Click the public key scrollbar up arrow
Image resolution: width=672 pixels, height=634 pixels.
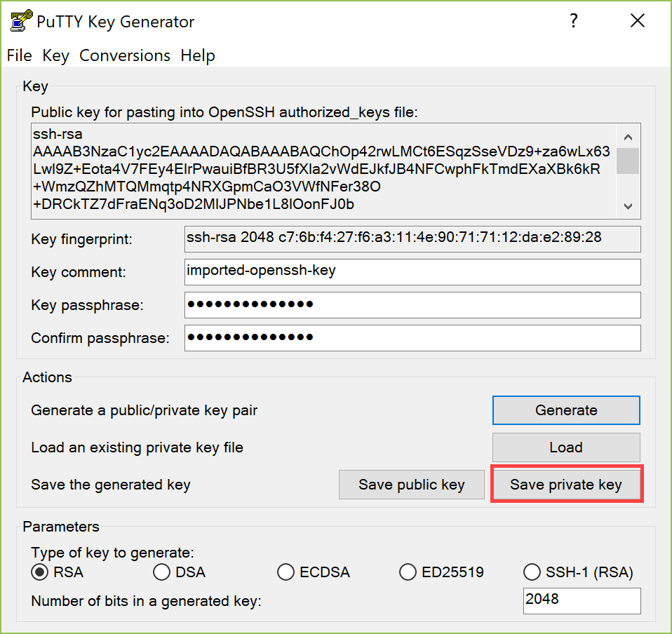coord(628,137)
